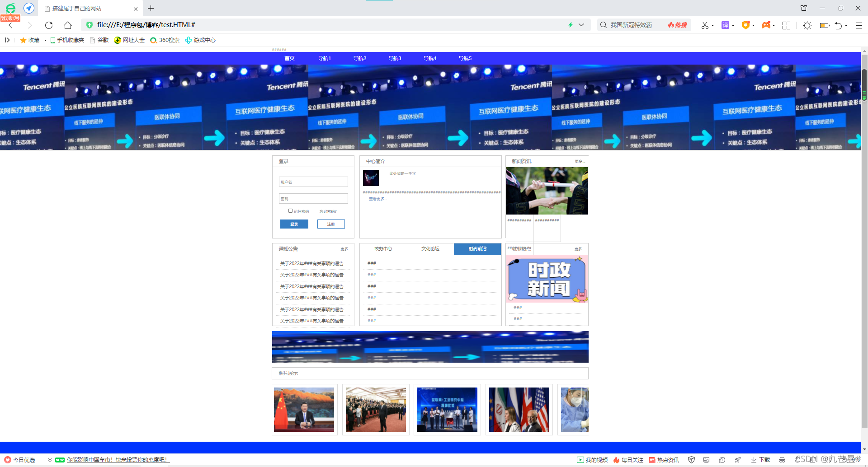
Task: Click the 时政新闻 image
Action: point(547,279)
